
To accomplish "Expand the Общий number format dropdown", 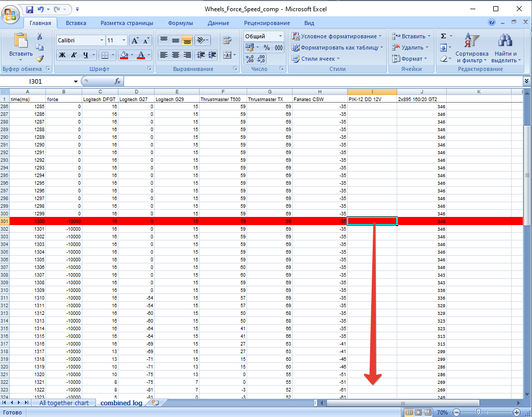I will coord(280,36).
